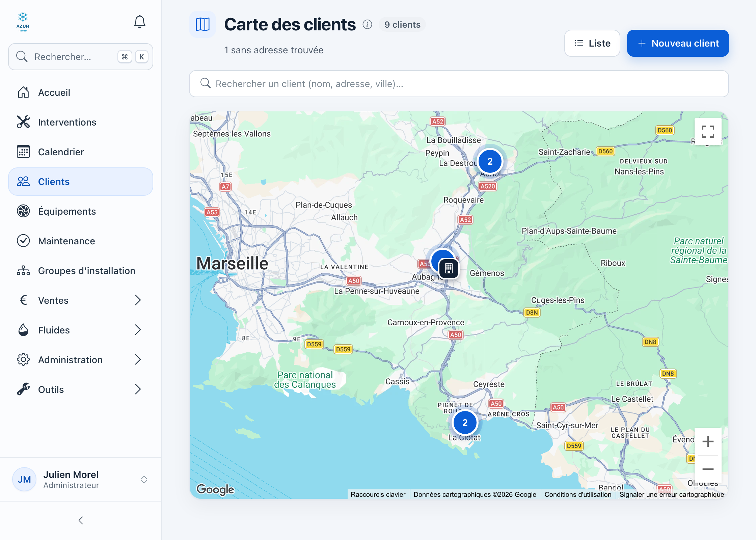Open the cluster of 2 at La Ciotat
Viewport: 756px width, 540px height.
[x=465, y=423]
